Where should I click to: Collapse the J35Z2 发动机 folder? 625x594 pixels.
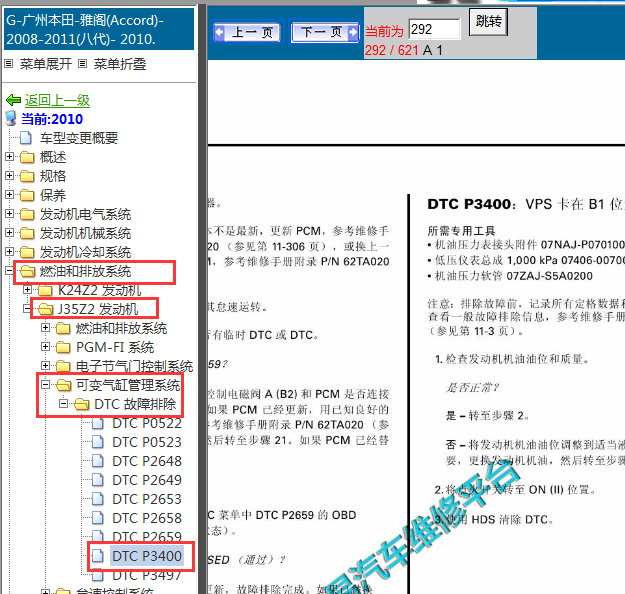(x=27, y=309)
